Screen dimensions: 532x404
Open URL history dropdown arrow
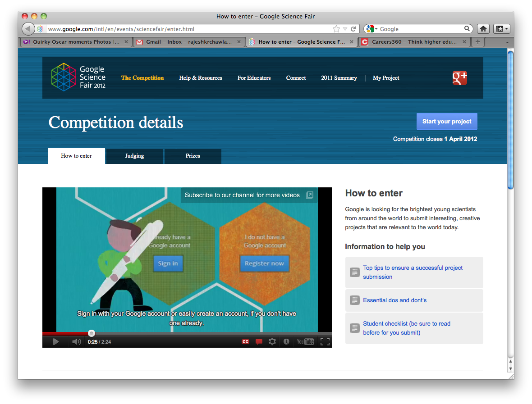(x=345, y=29)
